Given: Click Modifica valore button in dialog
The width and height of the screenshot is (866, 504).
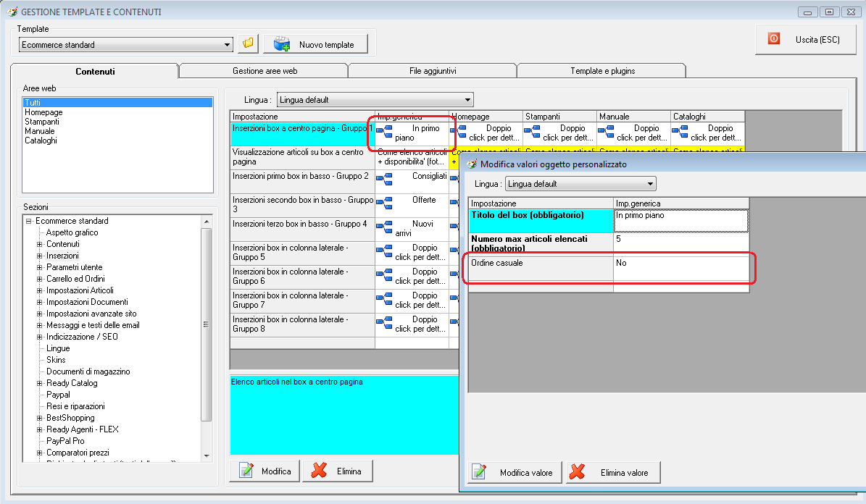Looking at the screenshot, I should click(x=515, y=473).
